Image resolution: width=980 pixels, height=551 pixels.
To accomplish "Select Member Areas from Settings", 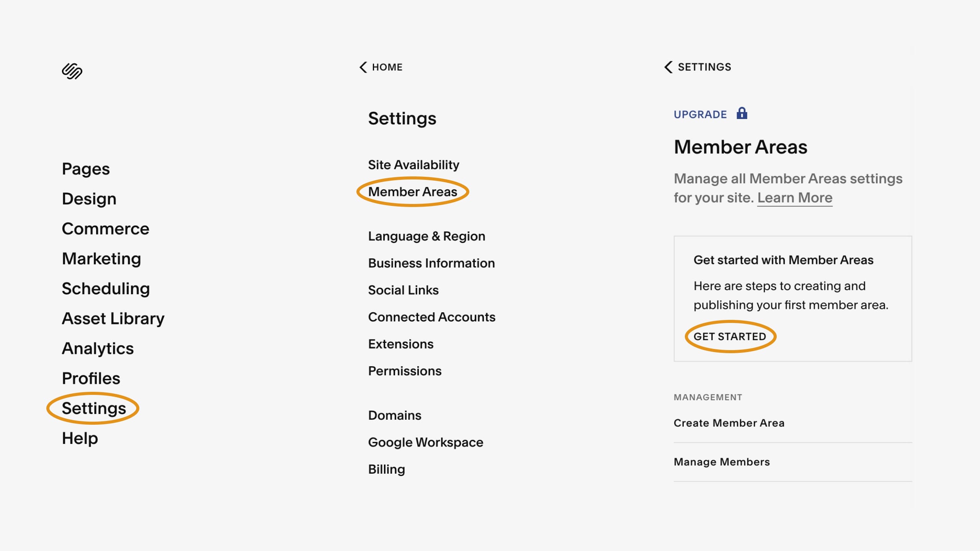I will pos(413,191).
